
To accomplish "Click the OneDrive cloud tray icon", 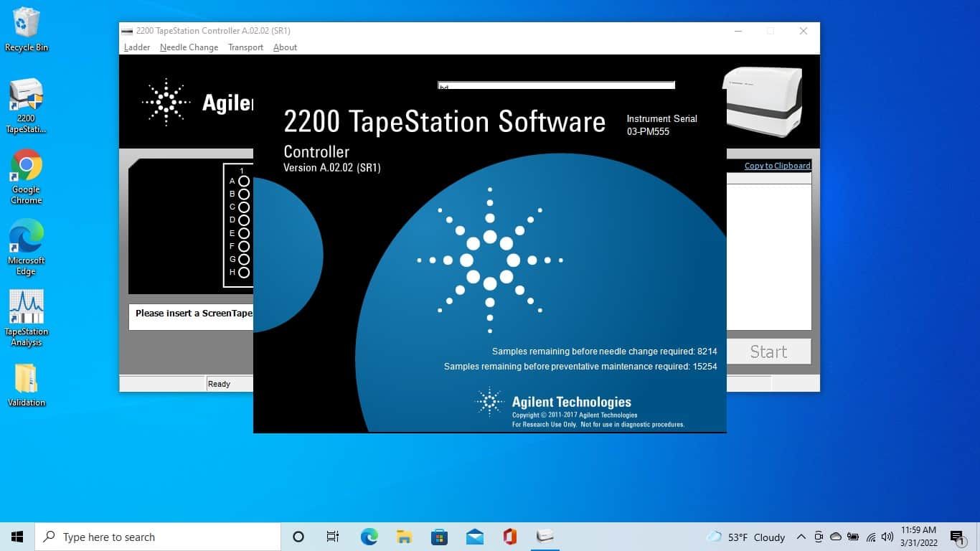I will [x=836, y=537].
